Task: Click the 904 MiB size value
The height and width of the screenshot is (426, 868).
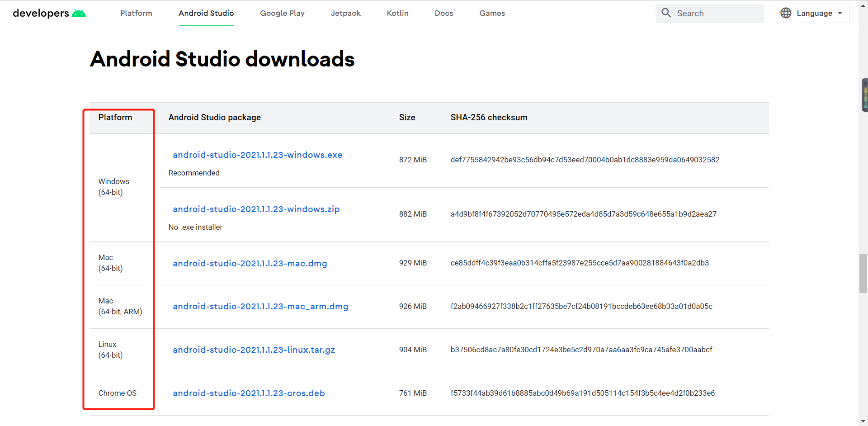Action: tap(413, 350)
